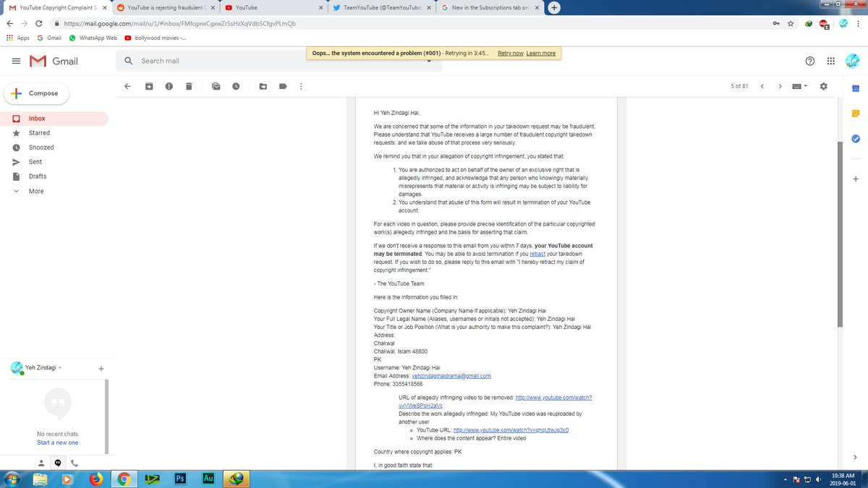Viewport: 868px width, 488px height.
Task: Switch to the TeamYouTube Twitter tab
Action: click(x=383, y=7)
